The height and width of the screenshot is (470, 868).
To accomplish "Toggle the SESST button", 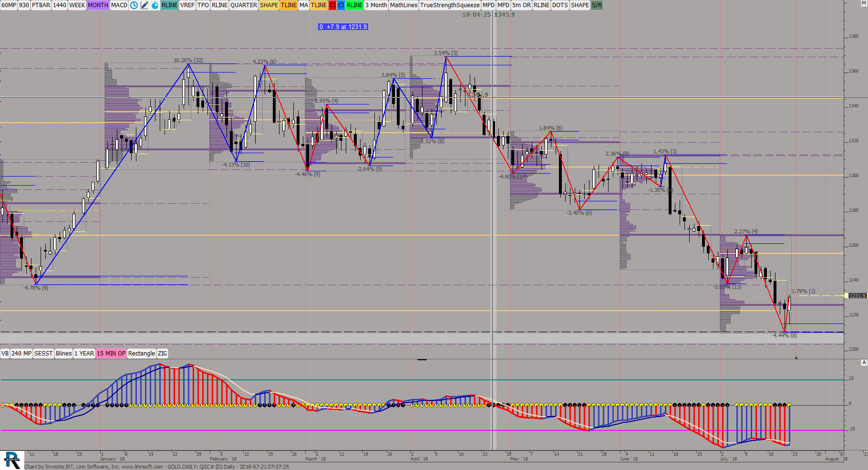I will (x=43, y=354).
